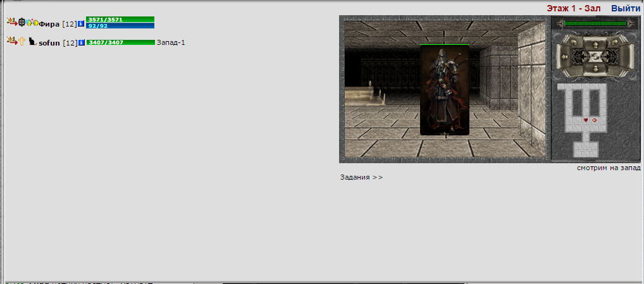Click the golden cross icon by sofun

tap(22, 42)
